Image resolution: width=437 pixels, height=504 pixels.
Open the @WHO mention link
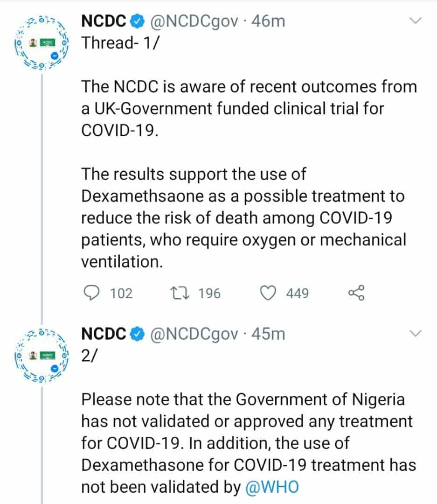pos(272,487)
